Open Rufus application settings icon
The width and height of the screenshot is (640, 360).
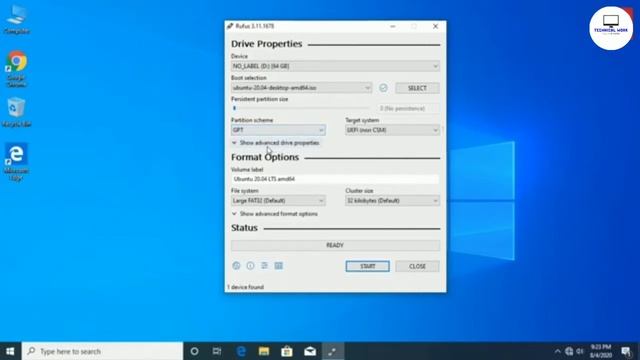tap(264, 266)
